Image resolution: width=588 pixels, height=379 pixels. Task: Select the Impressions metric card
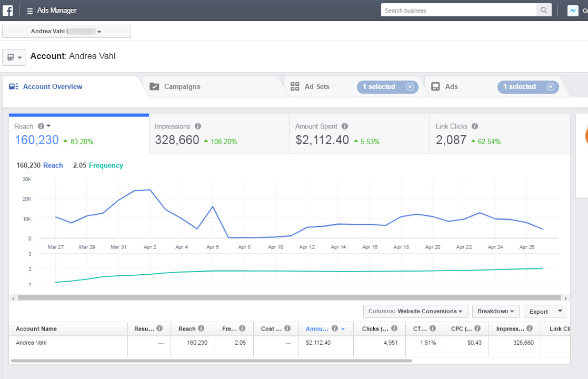pos(220,134)
